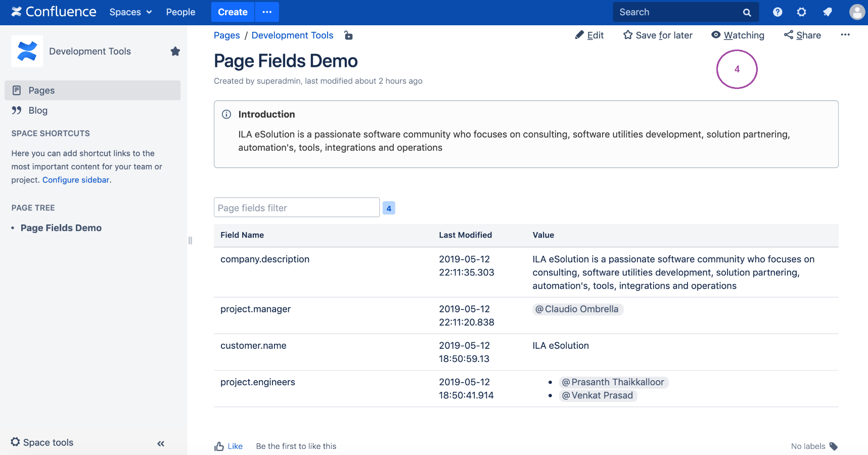Open the page more-options ellipsis menu
Viewport: 868px width, 455px height.
(845, 35)
